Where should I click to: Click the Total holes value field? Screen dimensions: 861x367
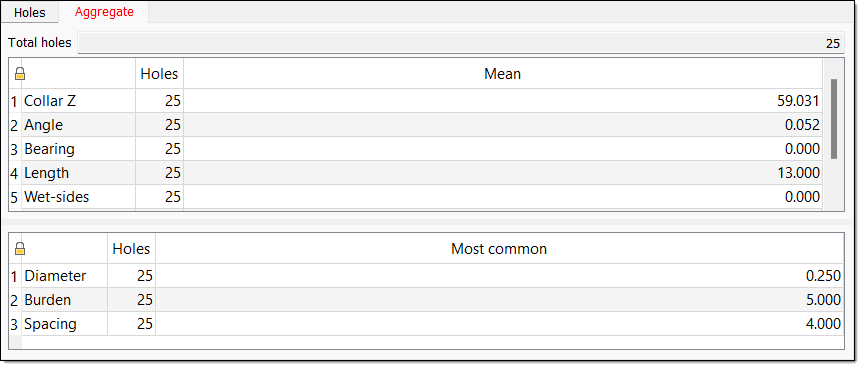click(461, 43)
